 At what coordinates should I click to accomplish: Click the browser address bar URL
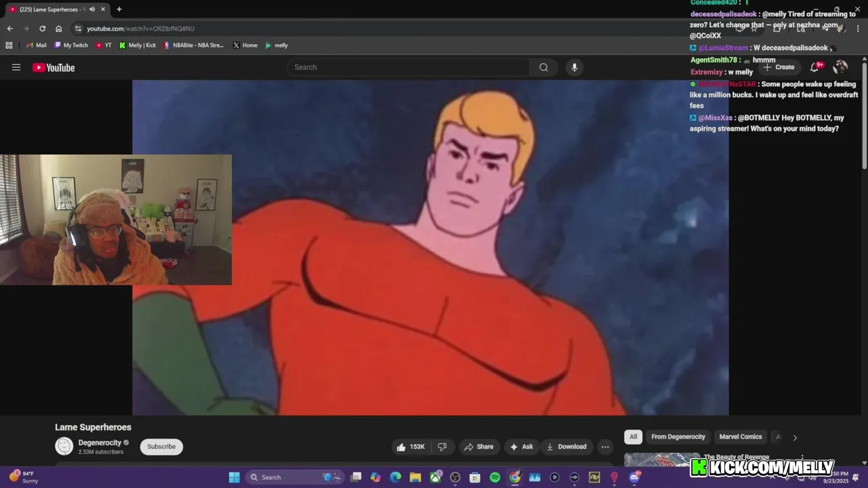(140, 28)
